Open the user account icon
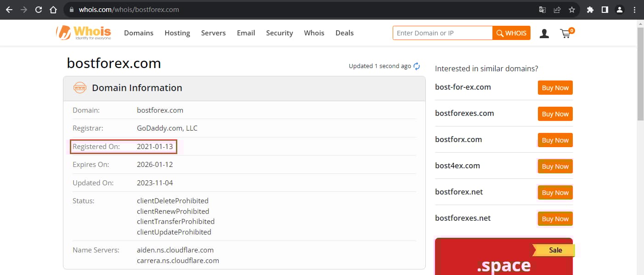 [544, 33]
